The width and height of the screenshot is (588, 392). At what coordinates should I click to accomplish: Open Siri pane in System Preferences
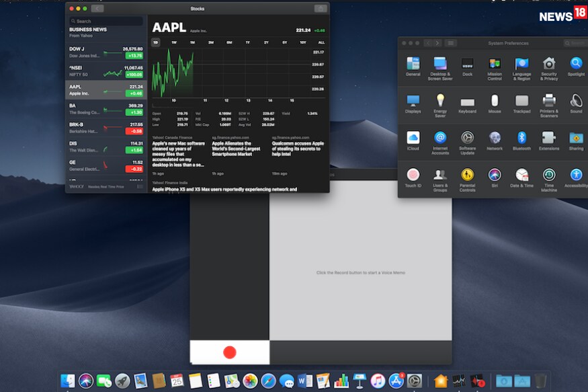click(x=495, y=178)
